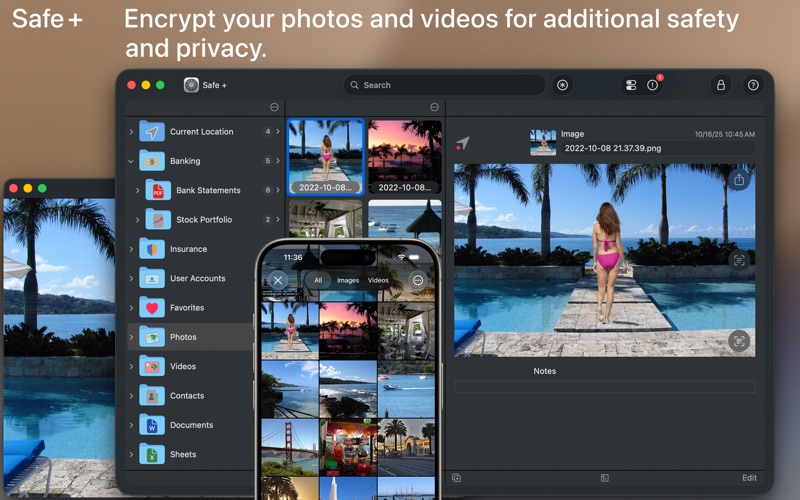Click the file name field 2022-10-08 21.37.39.png

657,148
